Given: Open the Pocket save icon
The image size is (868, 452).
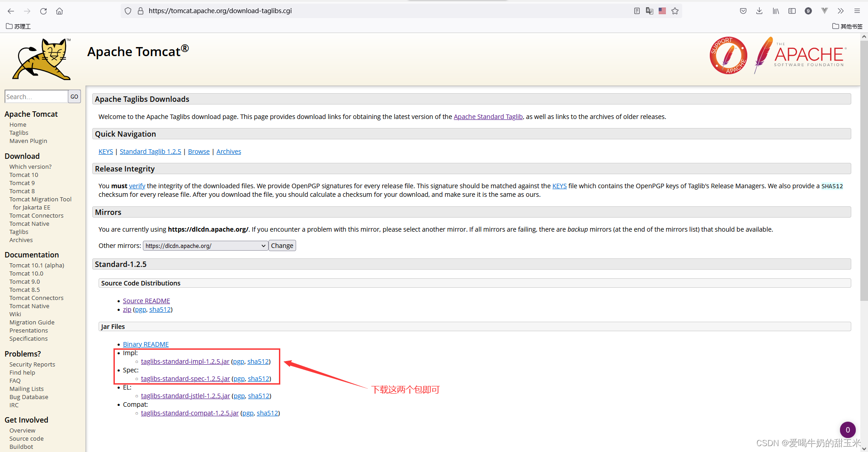Looking at the screenshot, I should coord(743,11).
